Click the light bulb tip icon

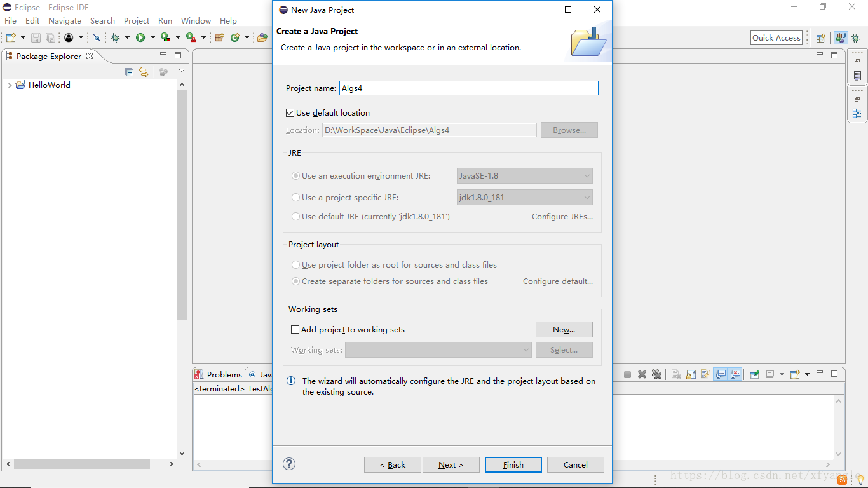pyautogui.click(x=860, y=479)
